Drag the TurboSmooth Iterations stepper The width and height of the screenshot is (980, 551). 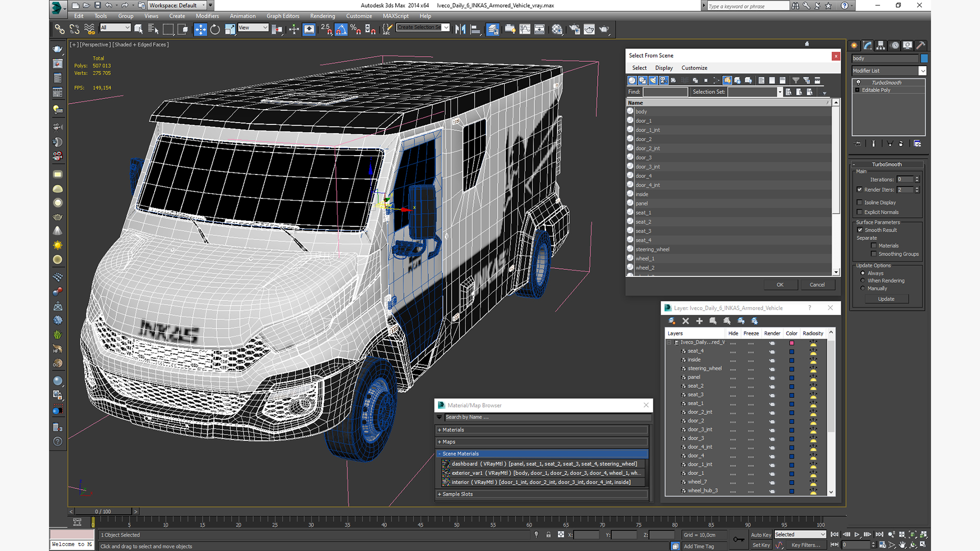(x=917, y=179)
